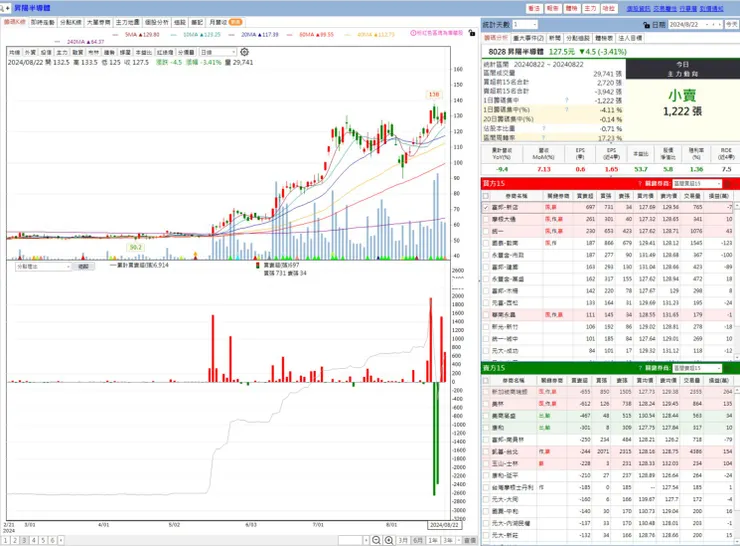Untick the checked 富邦-新店 row checkbox
The width and height of the screenshot is (740, 546).
coord(486,207)
